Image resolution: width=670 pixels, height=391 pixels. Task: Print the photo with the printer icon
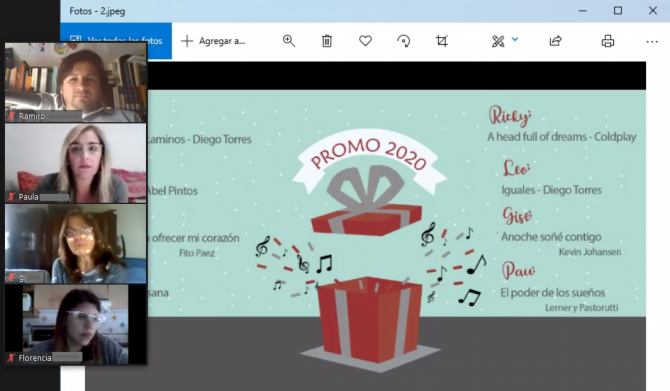[x=608, y=41]
